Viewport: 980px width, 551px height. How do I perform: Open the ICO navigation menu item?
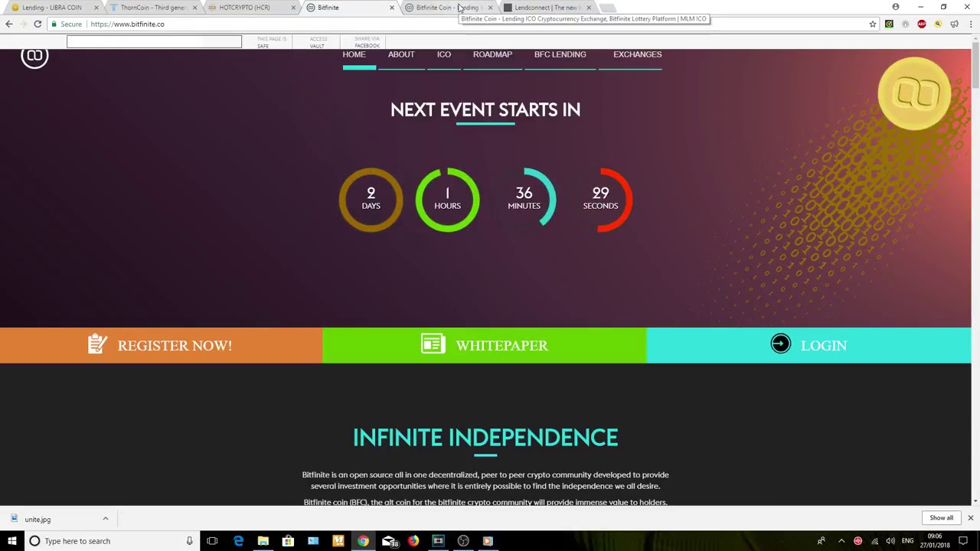[444, 54]
